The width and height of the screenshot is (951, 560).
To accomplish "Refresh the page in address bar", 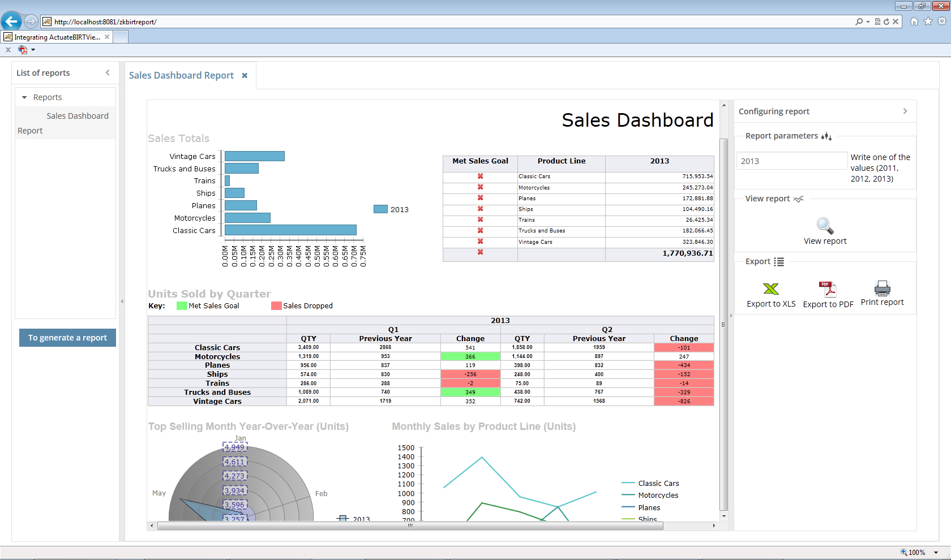I will (x=886, y=21).
